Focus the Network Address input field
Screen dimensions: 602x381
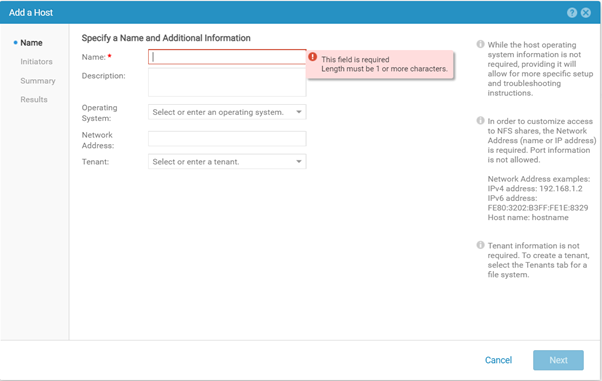(227, 139)
